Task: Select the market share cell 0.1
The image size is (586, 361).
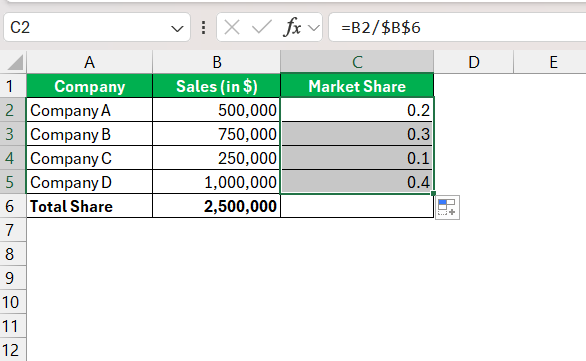Action: pos(357,158)
